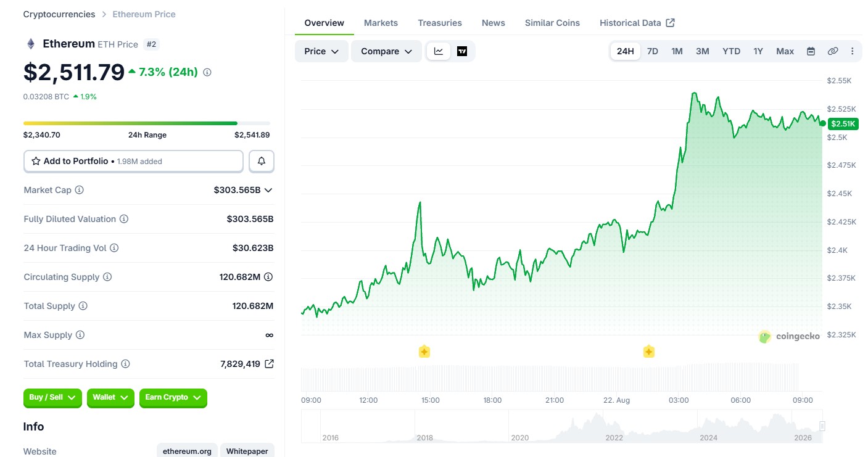Click the #2 rank badge
Screen dimensions: 868x457
coord(151,44)
